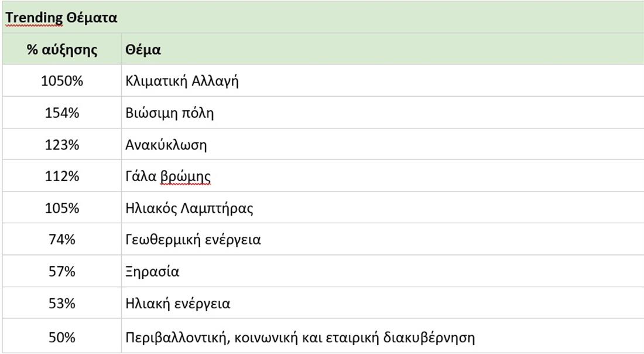Select the 'Θέμα' column header
This screenshot has width=644, height=354.
click(143, 50)
